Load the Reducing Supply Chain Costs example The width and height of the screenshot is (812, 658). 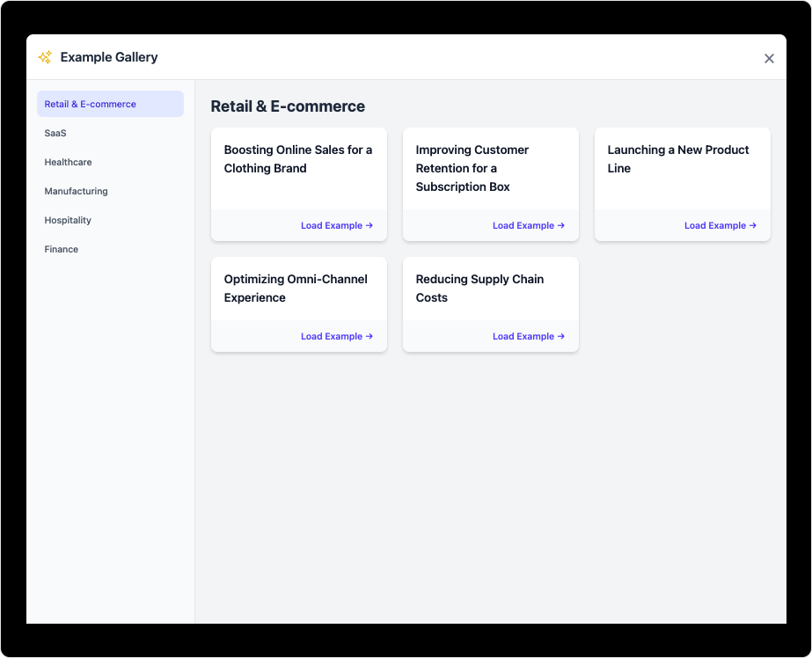pos(528,336)
